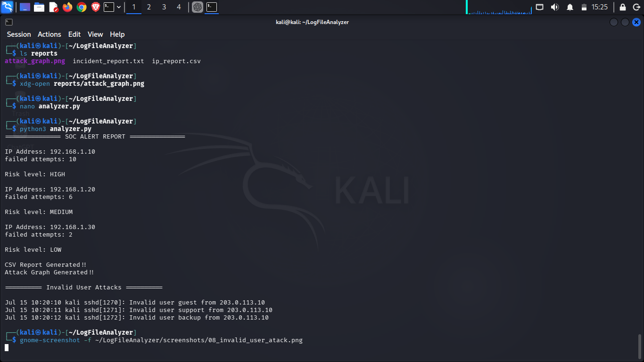Image resolution: width=644 pixels, height=362 pixels.
Task: Click the gnome-screenshot command line
Action: pyautogui.click(x=161, y=340)
